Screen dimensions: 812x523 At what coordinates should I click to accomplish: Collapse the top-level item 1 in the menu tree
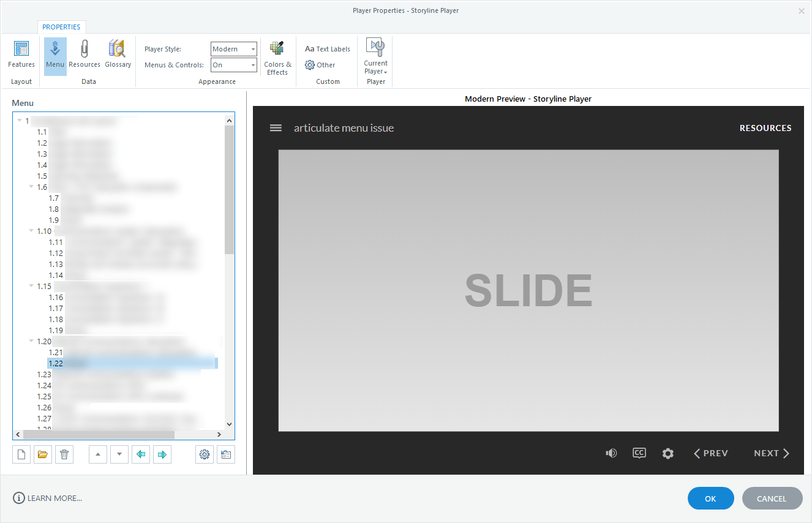[20, 121]
